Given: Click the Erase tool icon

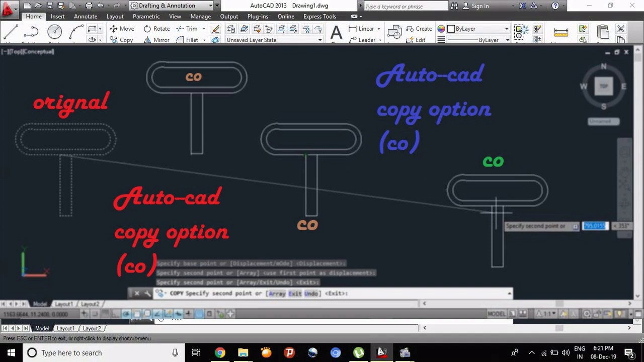Looking at the screenshot, I should coord(216,29).
